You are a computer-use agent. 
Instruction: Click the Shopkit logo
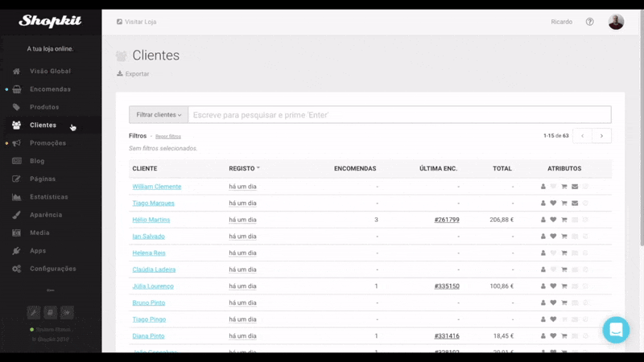click(50, 21)
